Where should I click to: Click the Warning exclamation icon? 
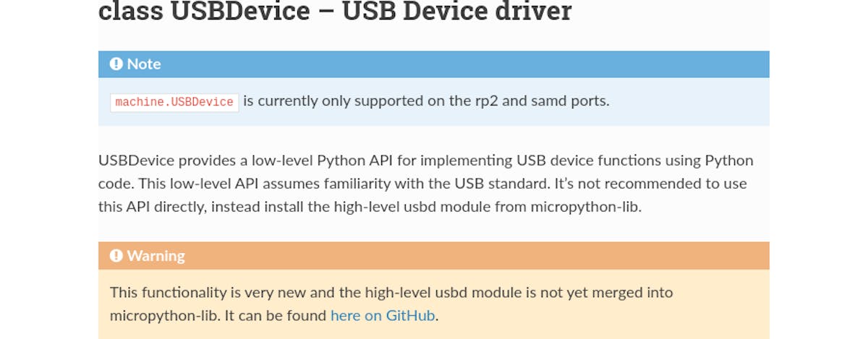116,255
